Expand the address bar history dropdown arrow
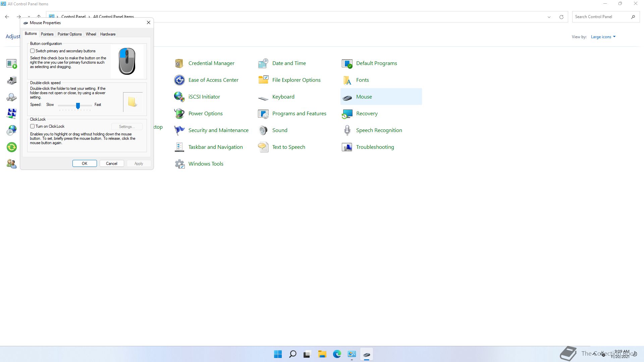Image resolution: width=644 pixels, height=362 pixels. click(549, 17)
